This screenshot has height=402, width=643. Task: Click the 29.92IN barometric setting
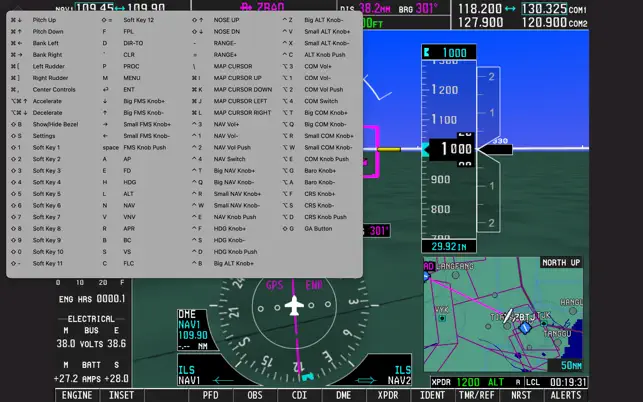pos(449,247)
